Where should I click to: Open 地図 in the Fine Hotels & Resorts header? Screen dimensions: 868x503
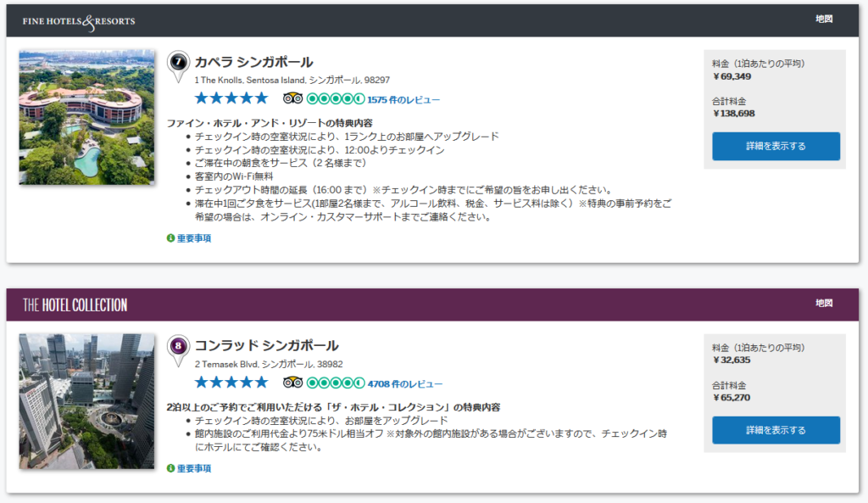[824, 20]
